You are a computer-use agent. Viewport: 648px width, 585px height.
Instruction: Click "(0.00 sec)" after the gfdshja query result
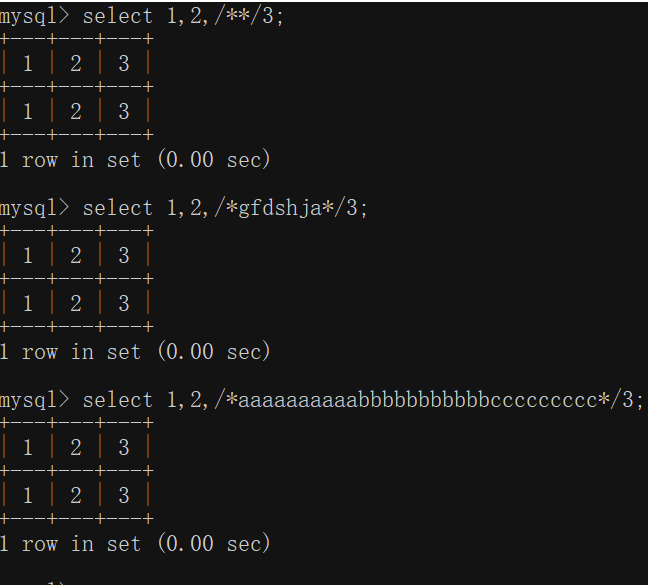214,352
